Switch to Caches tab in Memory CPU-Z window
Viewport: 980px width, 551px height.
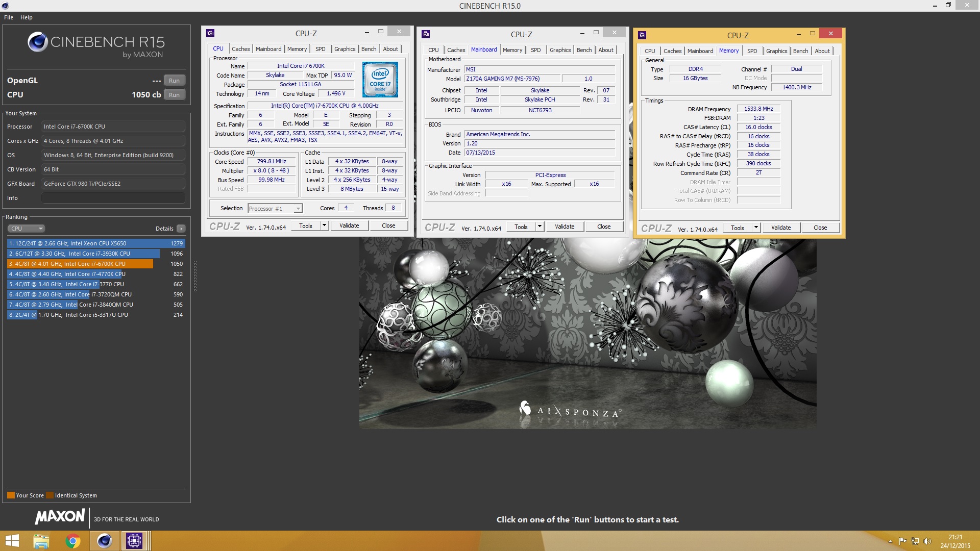click(x=672, y=51)
